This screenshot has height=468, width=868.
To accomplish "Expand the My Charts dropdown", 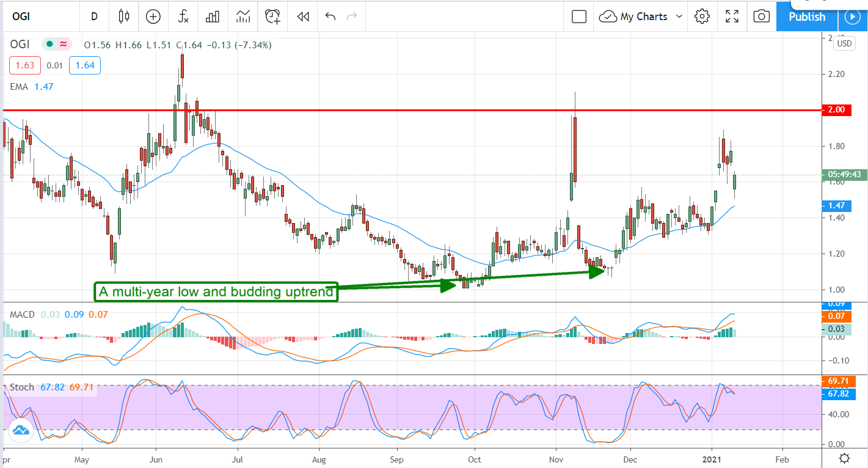I will (x=641, y=16).
